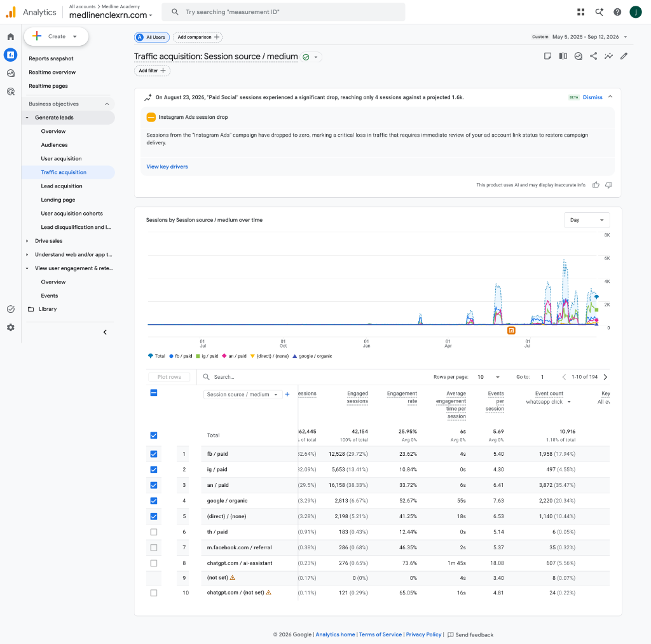This screenshot has width=651, height=644.
Task: Open the Google apps grid icon
Action: pyautogui.click(x=581, y=12)
